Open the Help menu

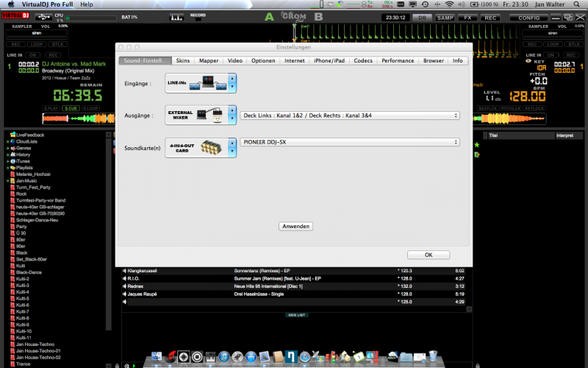[87, 4]
